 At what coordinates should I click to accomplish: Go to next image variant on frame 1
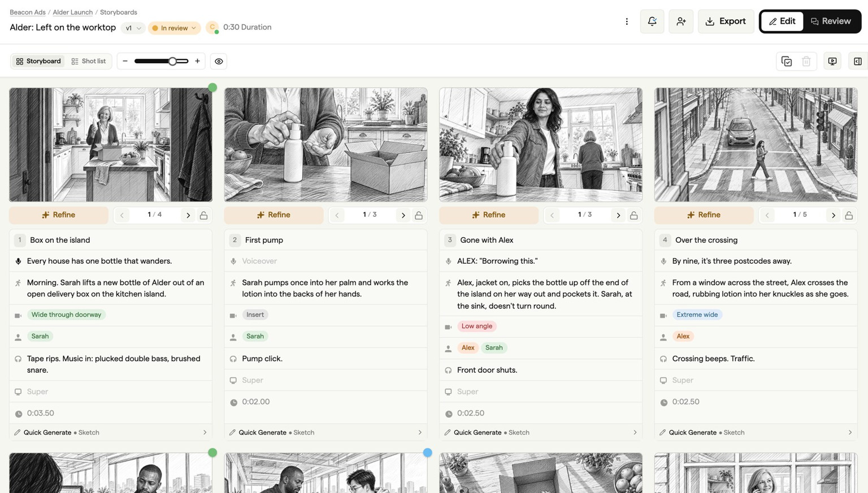click(188, 215)
